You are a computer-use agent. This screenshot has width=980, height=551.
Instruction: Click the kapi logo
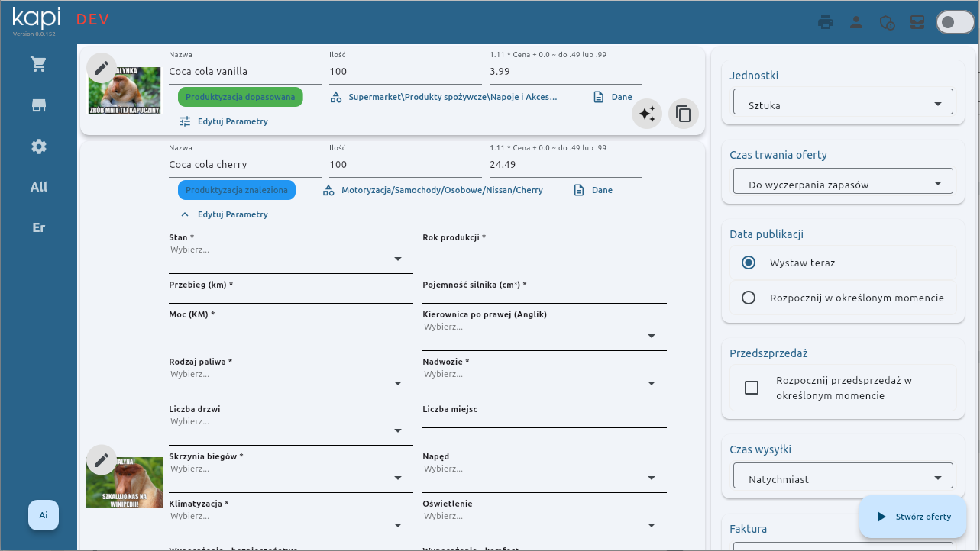[x=37, y=18]
